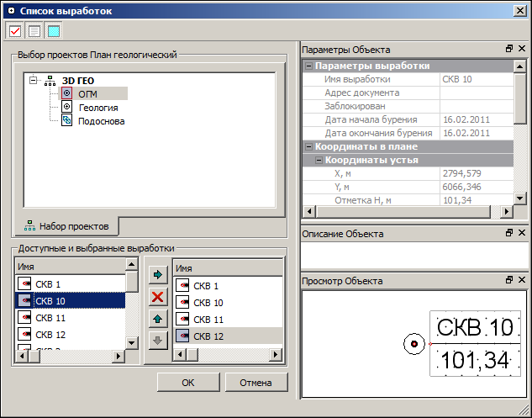Click the red checkmark toolbar icon
This screenshot has width=532, height=418.
pos(15,31)
